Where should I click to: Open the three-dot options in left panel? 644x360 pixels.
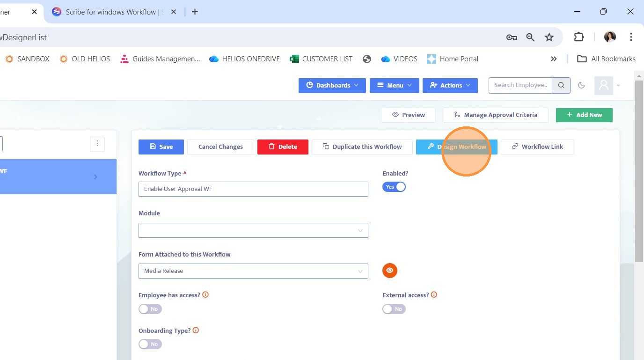point(97,144)
